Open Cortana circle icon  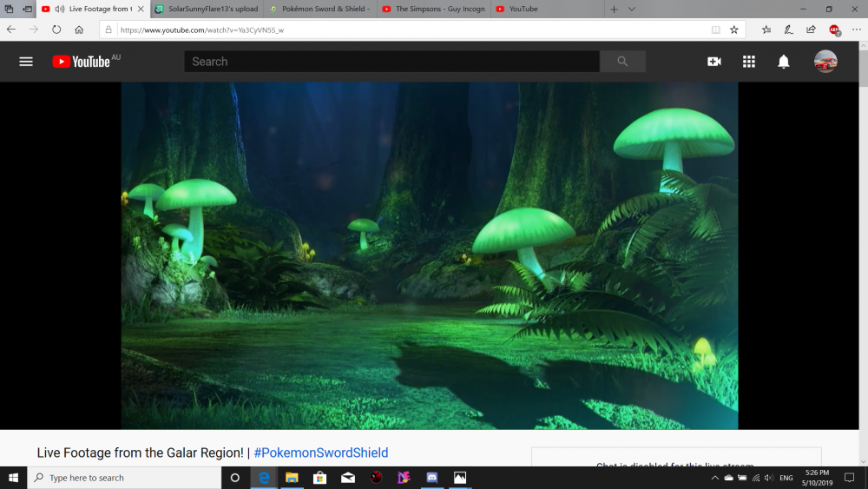pyautogui.click(x=234, y=478)
